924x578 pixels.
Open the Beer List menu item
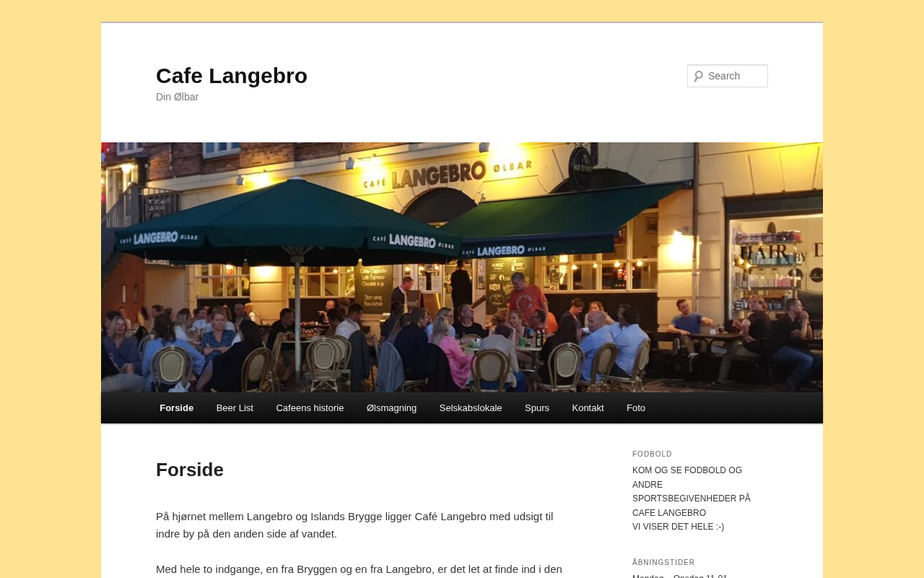pyautogui.click(x=235, y=408)
